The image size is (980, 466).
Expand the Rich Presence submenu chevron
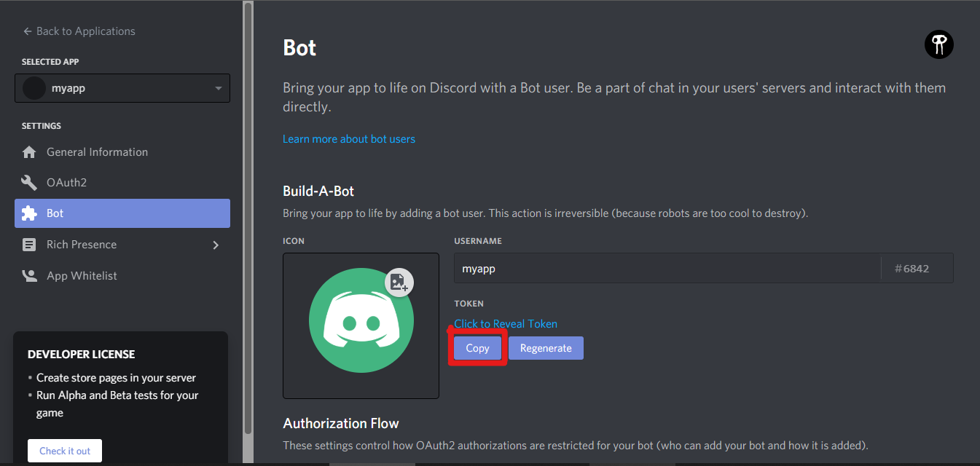tap(216, 245)
